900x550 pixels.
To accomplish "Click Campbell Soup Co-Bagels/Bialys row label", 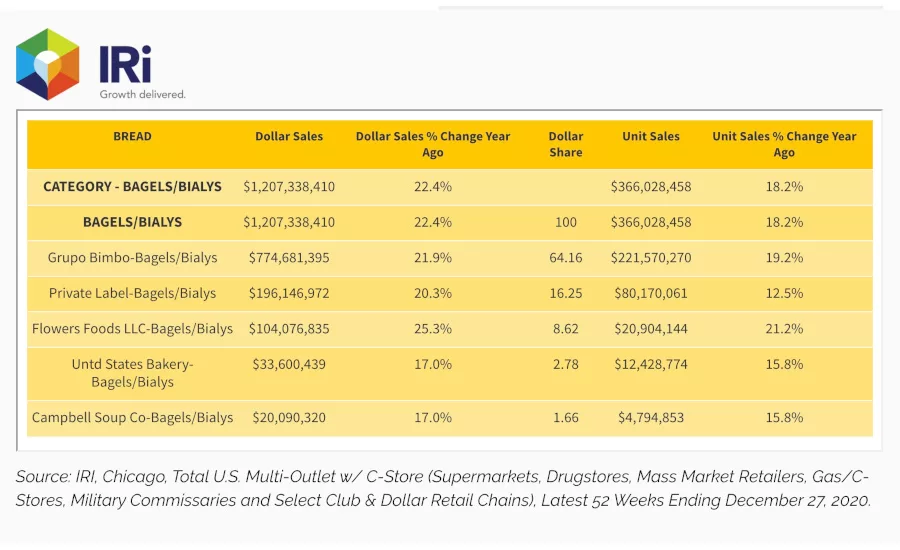I will [133, 417].
